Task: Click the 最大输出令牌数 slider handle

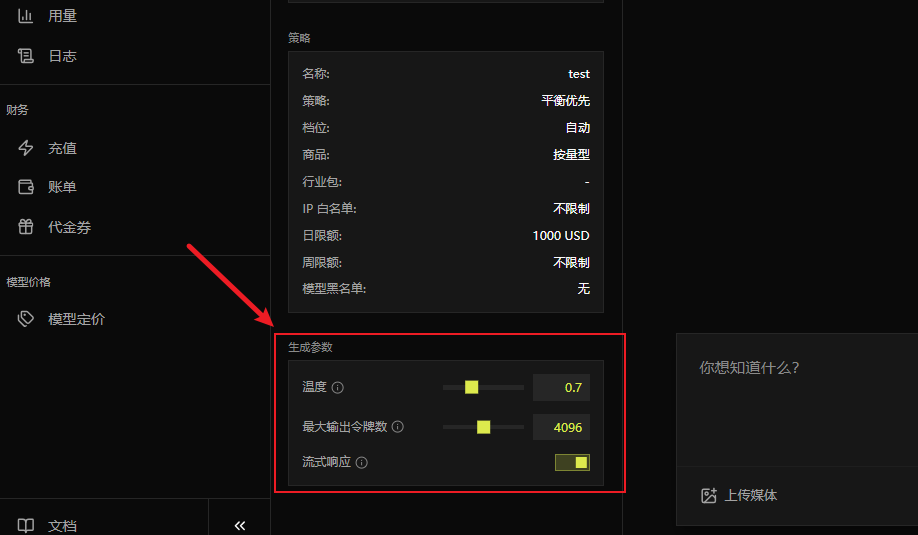Action: pyautogui.click(x=484, y=427)
